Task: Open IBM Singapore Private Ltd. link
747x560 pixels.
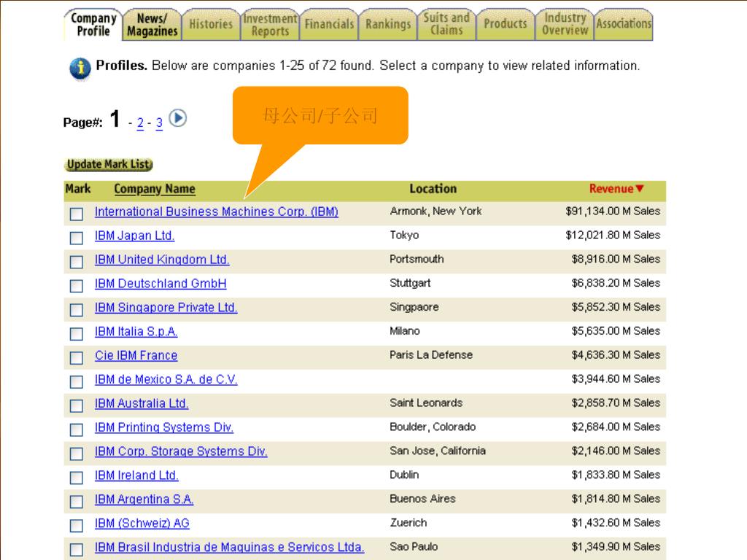Action: tap(166, 308)
